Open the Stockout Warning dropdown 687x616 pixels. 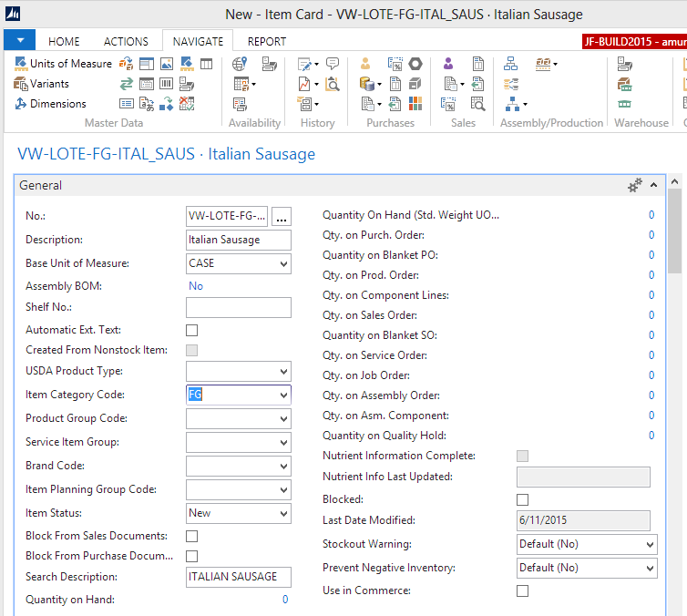(649, 544)
